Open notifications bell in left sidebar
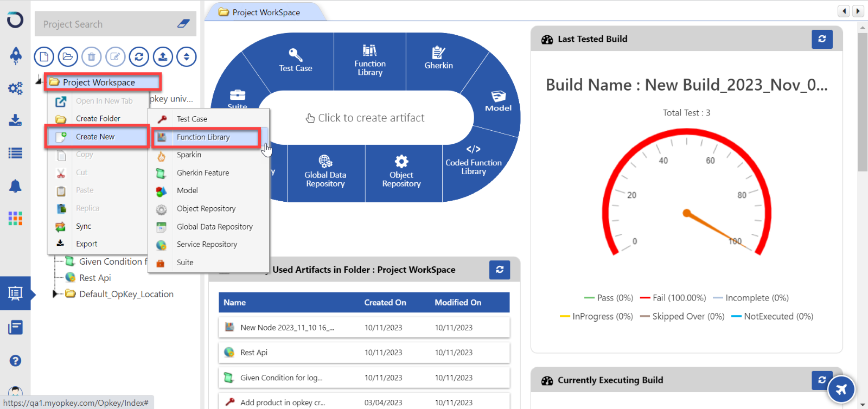Image resolution: width=868 pixels, height=409 pixels. pyautogui.click(x=15, y=187)
